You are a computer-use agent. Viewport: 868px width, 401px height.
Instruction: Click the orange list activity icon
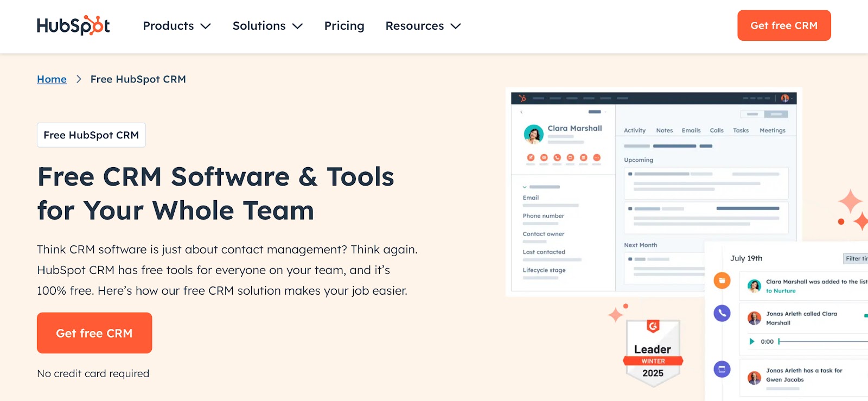coord(722,281)
